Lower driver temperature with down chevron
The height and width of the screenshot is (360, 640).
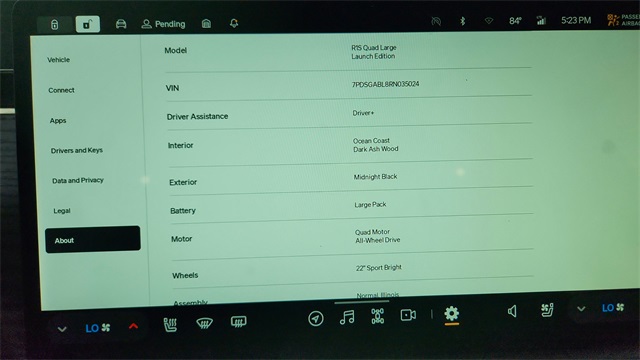62,329
